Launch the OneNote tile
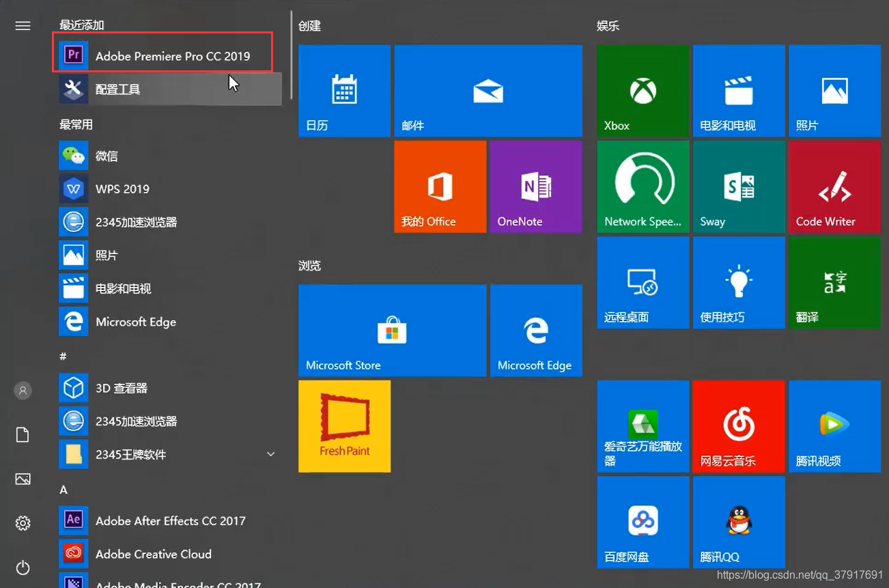 coord(536,186)
